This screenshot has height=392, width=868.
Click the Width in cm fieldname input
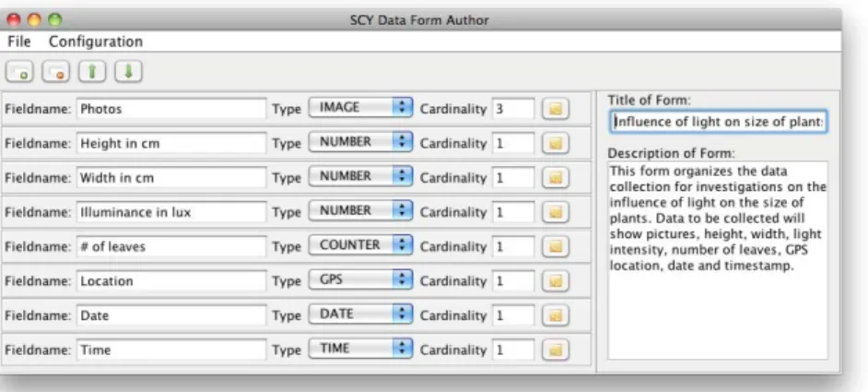pyautogui.click(x=171, y=177)
